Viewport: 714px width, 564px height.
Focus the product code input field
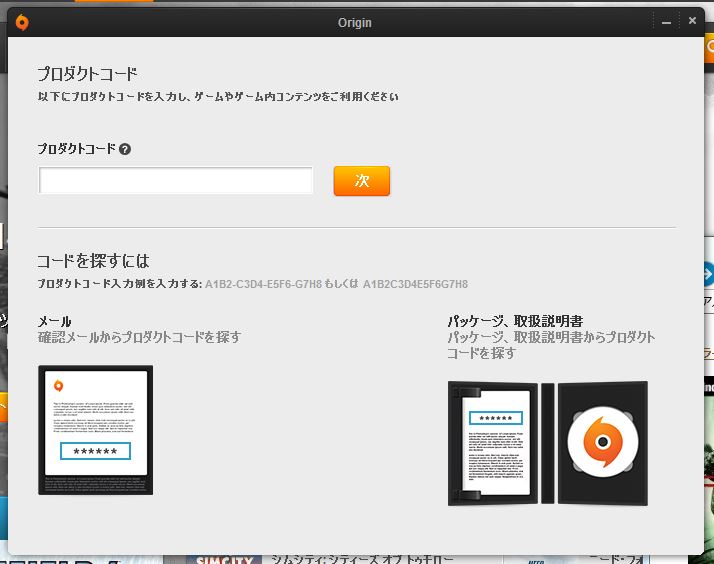click(176, 181)
